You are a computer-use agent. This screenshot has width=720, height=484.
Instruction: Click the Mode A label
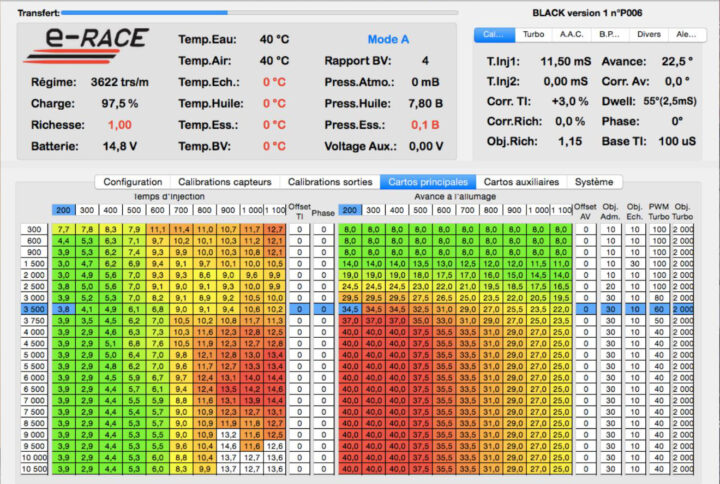coord(388,40)
